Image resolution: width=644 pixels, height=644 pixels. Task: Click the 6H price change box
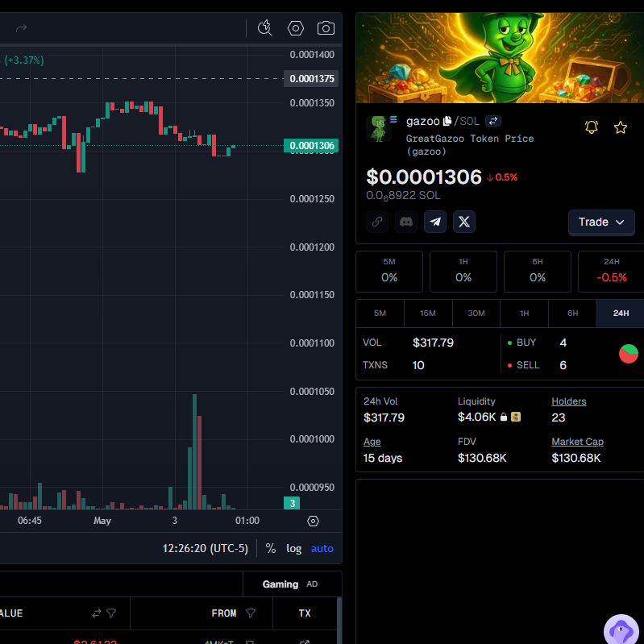[538, 272]
